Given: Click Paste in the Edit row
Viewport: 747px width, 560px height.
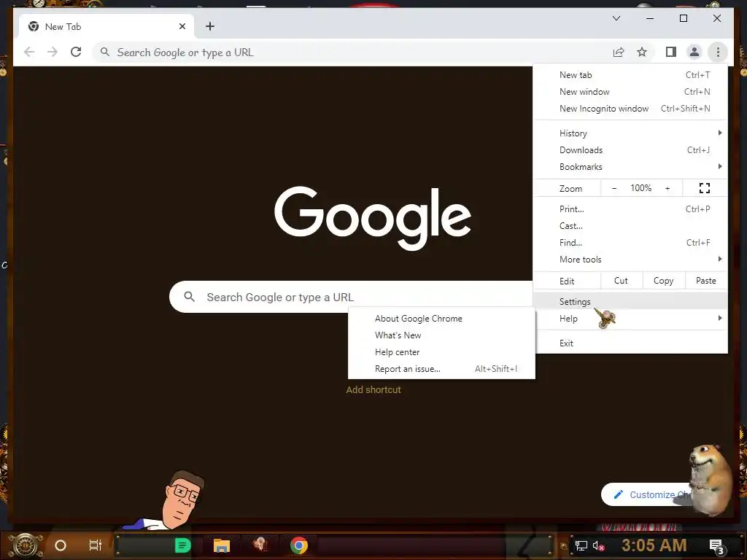Looking at the screenshot, I should (706, 281).
